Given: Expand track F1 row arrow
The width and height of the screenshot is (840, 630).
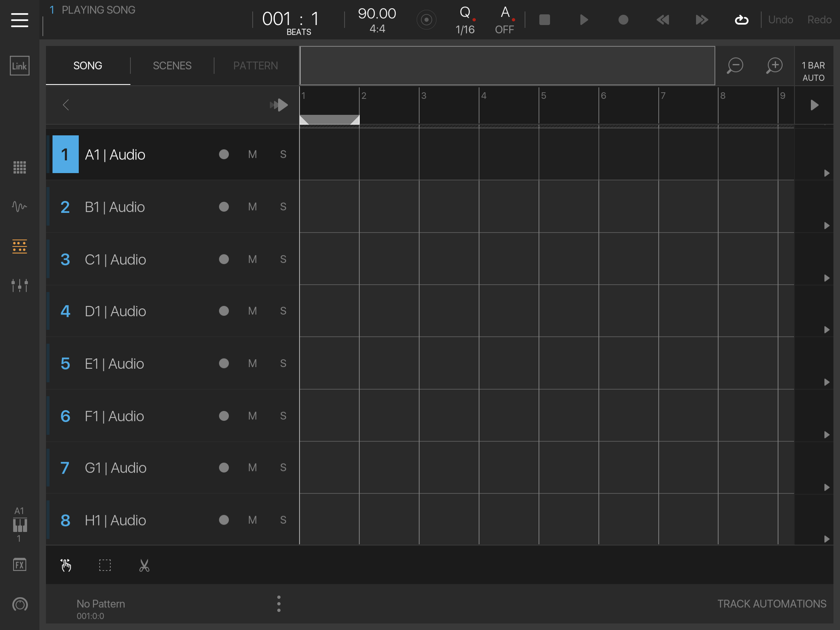Looking at the screenshot, I should [827, 435].
